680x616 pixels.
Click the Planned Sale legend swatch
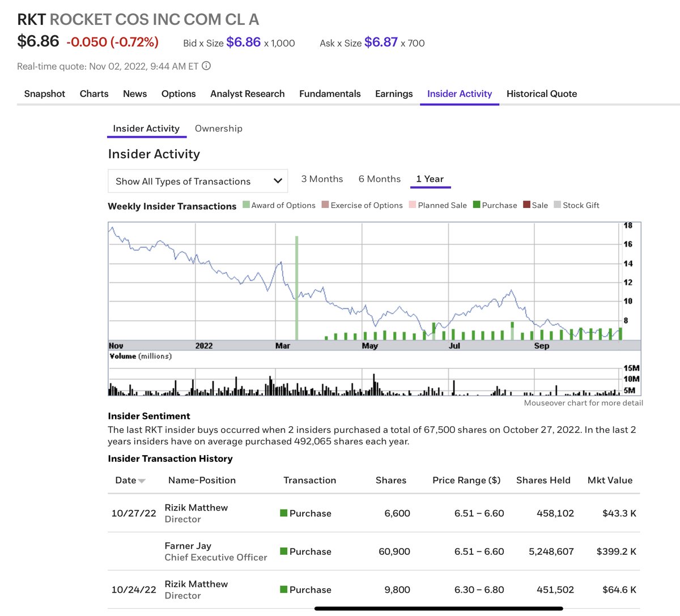coord(413,205)
